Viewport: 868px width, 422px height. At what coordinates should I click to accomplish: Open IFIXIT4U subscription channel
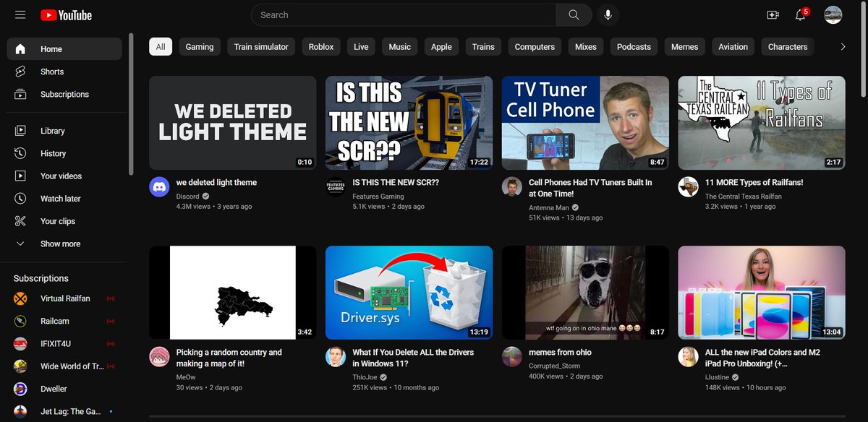(x=64, y=343)
